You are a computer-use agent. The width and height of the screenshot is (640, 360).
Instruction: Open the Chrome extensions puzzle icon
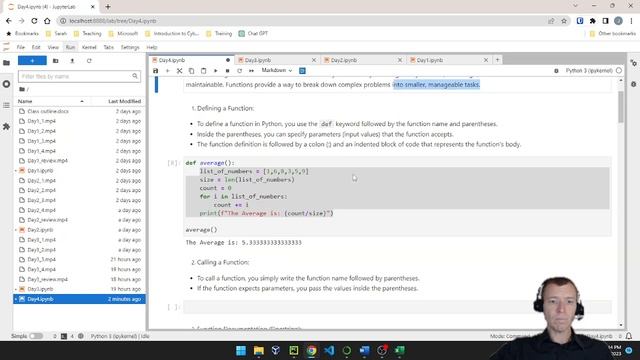(592, 21)
